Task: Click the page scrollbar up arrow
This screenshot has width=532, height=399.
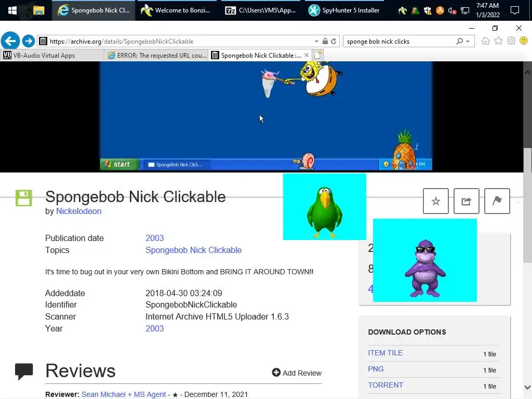Action: [x=527, y=72]
